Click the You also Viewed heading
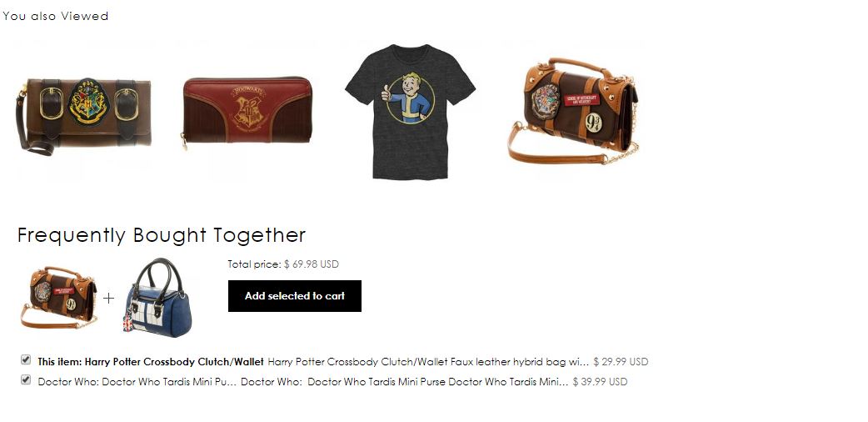This screenshot has width=868, height=422. pos(55,16)
